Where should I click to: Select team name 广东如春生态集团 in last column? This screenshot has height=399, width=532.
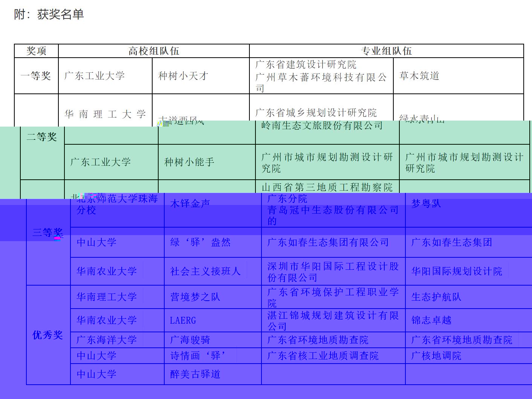click(452, 242)
